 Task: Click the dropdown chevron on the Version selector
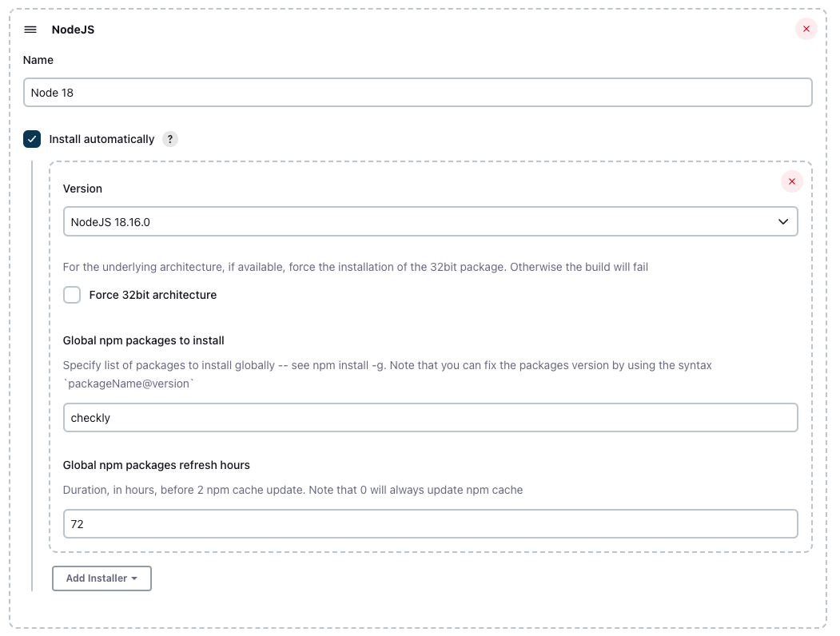click(783, 221)
